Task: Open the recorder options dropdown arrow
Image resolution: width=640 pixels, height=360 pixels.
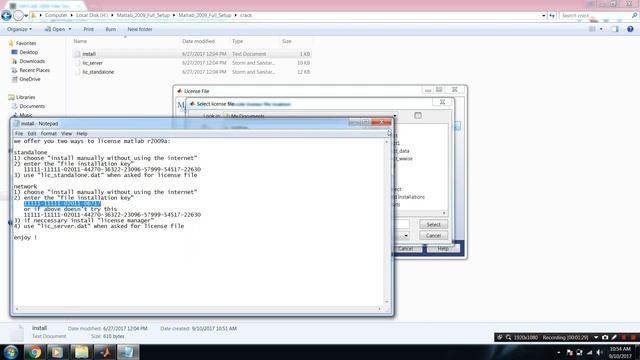Action: (596, 337)
